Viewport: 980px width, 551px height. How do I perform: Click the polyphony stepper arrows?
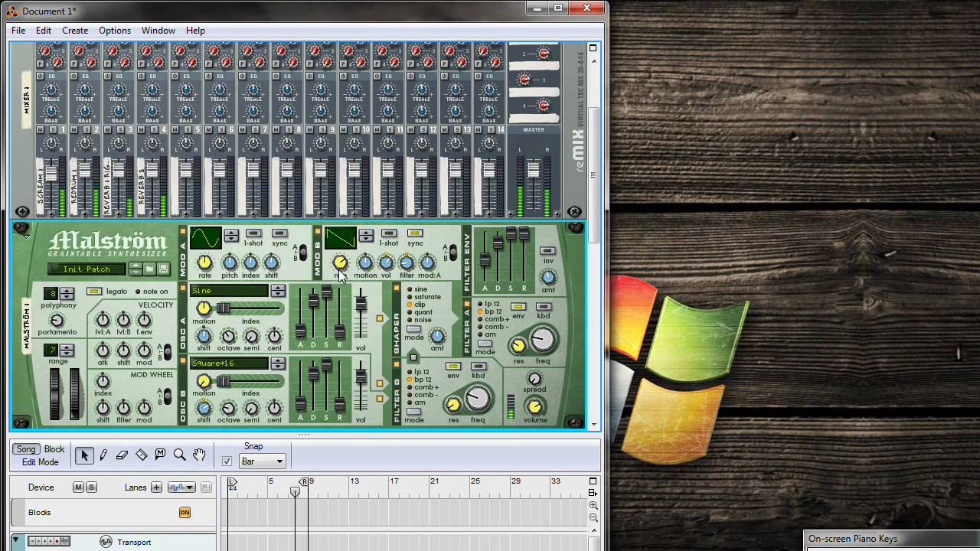67,294
